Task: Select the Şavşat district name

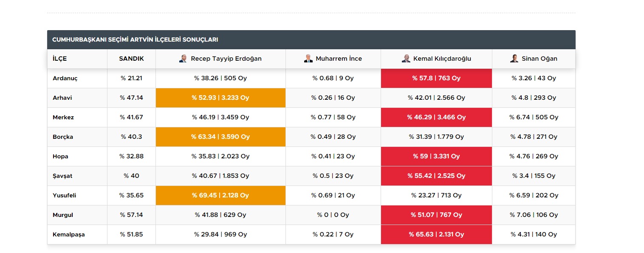Action: click(x=62, y=176)
